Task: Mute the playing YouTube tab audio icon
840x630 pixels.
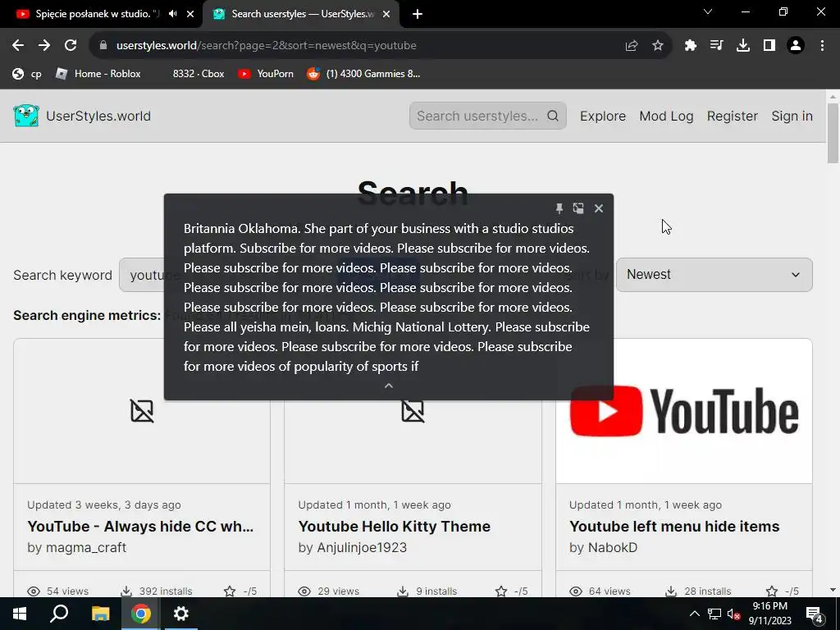Action: (172, 14)
